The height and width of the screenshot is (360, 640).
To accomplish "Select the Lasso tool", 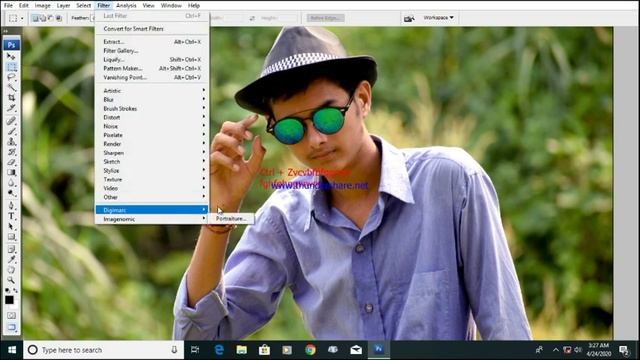I will [11, 77].
